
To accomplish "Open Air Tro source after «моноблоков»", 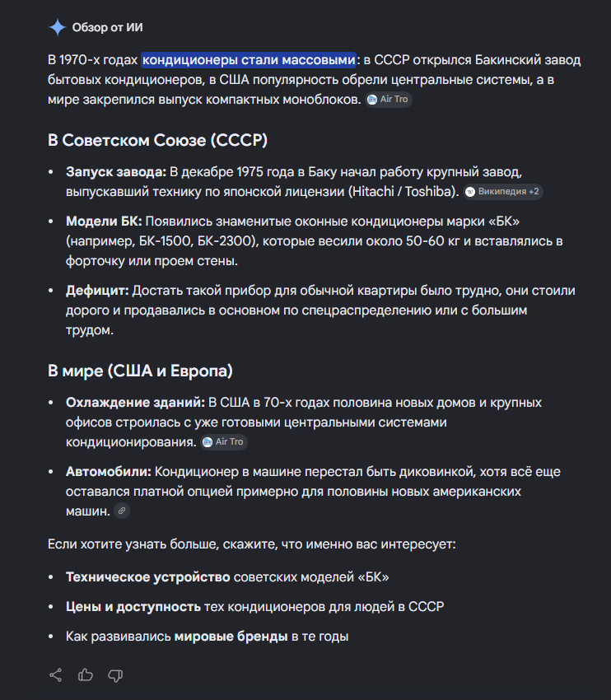I will coord(389,100).
